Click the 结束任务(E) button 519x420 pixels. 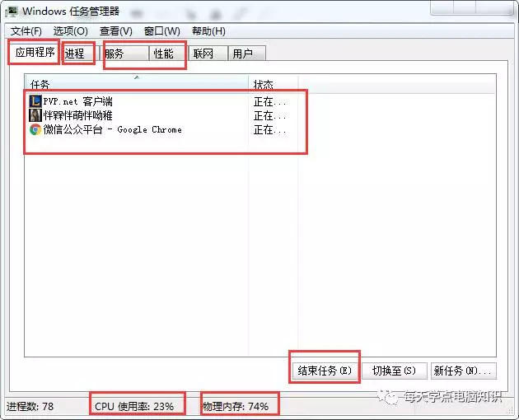[x=325, y=371]
